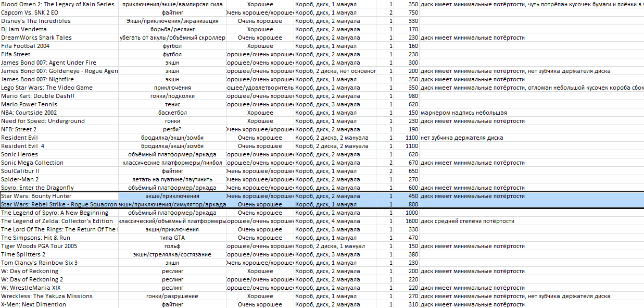Select the "DreamWorks Shark Tales" cell
The width and height of the screenshot is (644, 308).
click(x=59, y=38)
